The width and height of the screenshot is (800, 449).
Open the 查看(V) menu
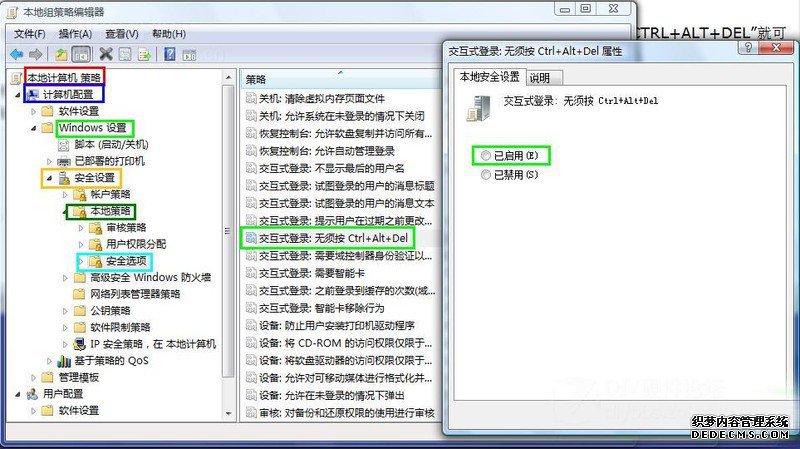[x=121, y=34]
